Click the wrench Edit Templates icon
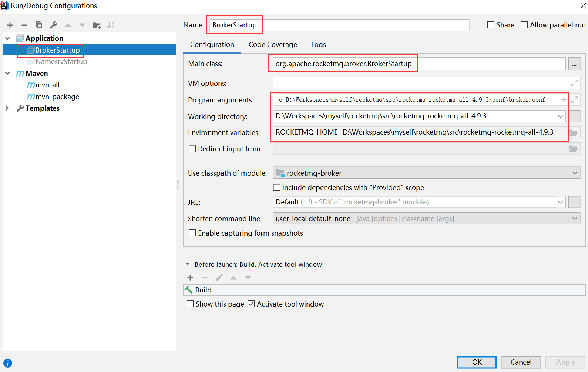Viewport: 588px width, 372px height. pyautogui.click(x=53, y=25)
